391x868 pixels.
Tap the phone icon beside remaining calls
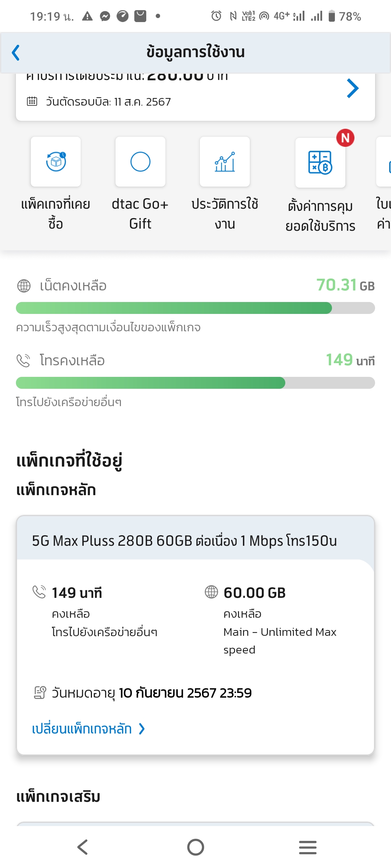pyautogui.click(x=24, y=361)
